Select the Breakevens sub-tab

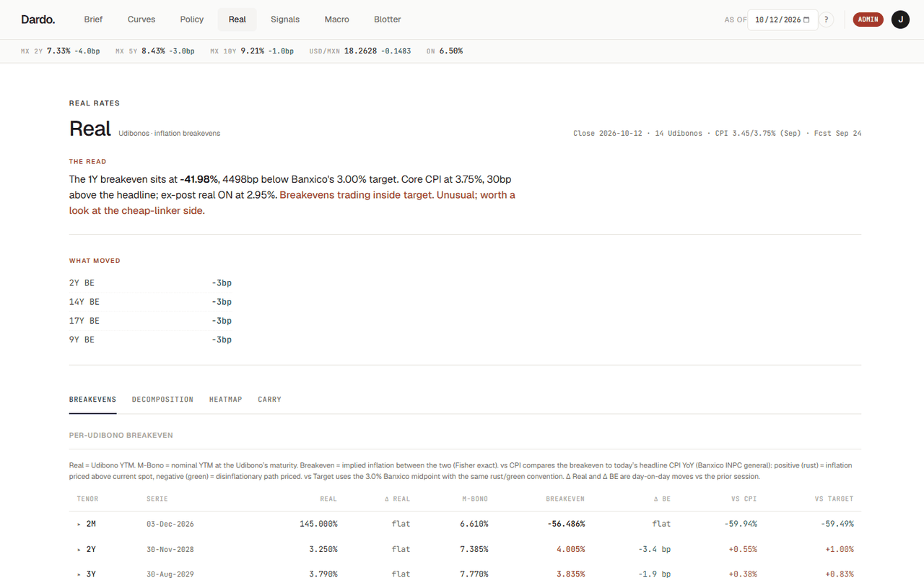92,400
